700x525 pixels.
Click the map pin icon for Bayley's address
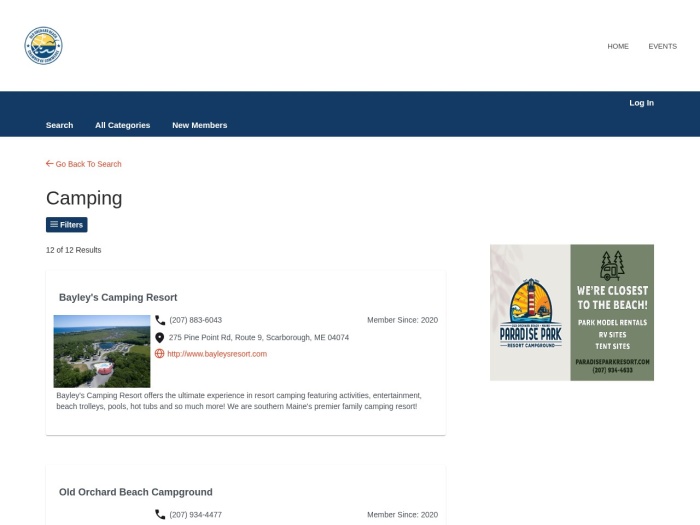click(159, 338)
